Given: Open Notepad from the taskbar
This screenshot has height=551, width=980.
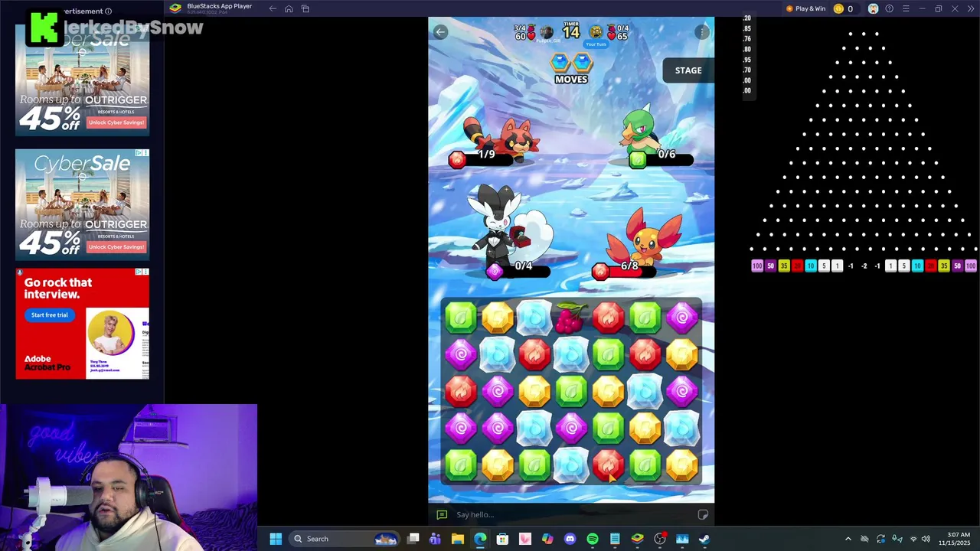Looking at the screenshot, I should tap(615, 539).
